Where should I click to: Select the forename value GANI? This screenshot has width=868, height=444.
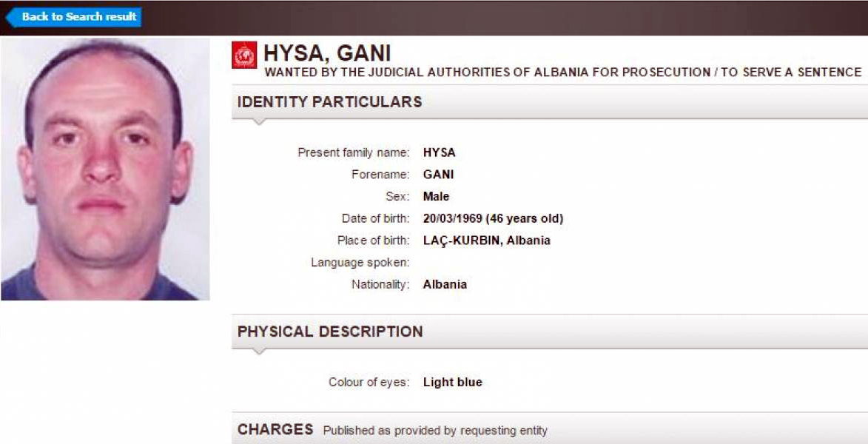tap(438, 175)
